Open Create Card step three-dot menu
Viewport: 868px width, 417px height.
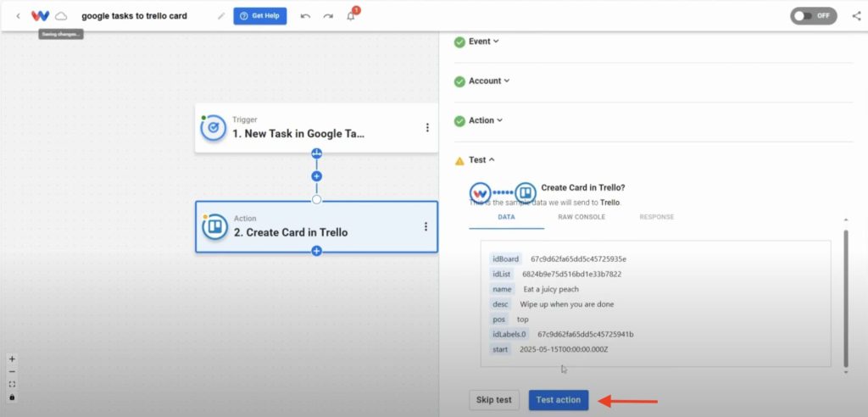(426, 226)
